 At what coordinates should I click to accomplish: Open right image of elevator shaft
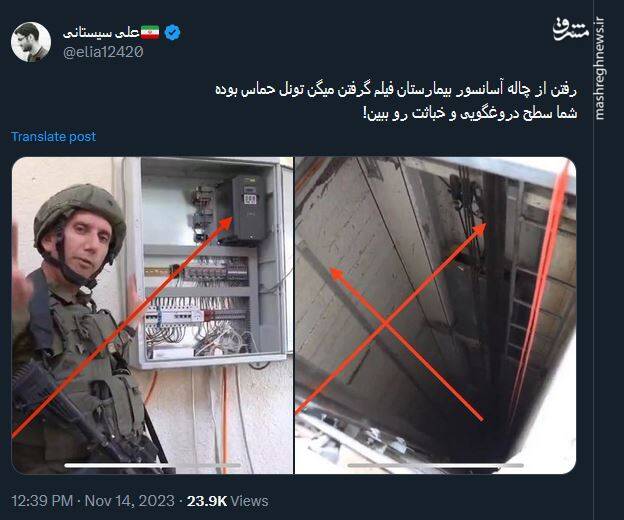point(435,315)
